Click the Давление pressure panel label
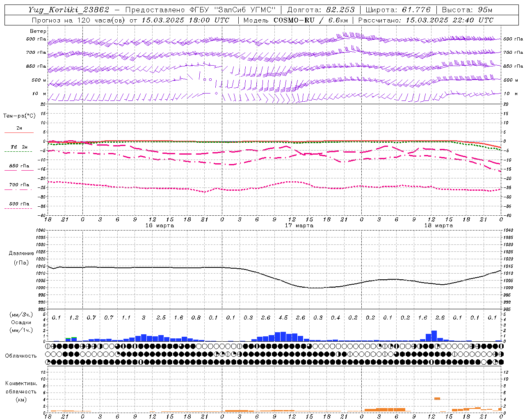525x420 pixels. 21,253
